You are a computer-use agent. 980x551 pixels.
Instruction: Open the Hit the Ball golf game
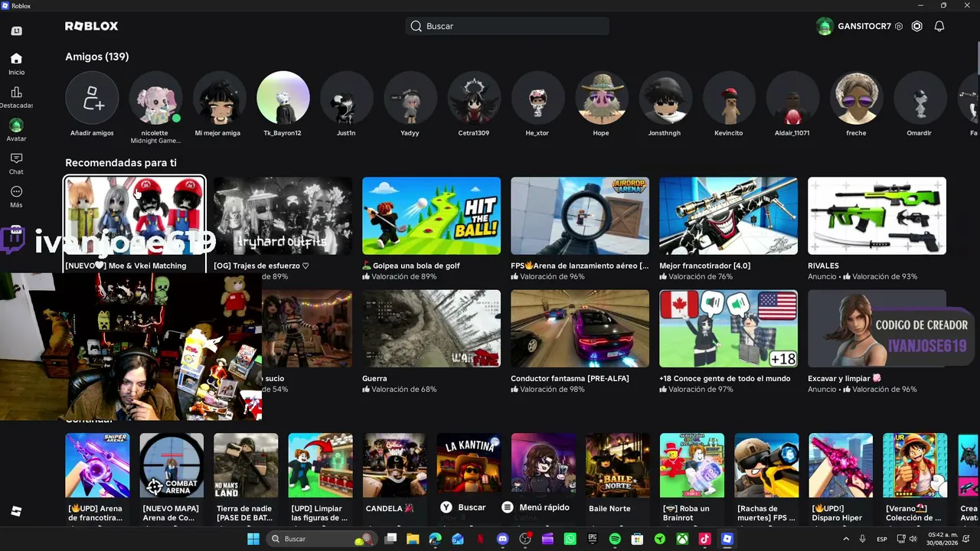coord(431,216)
